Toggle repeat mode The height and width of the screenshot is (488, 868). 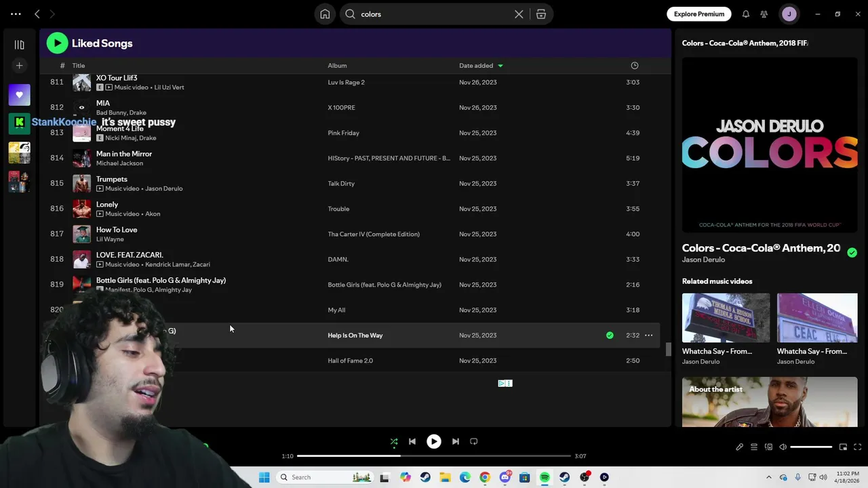click(x=474, y=442)
